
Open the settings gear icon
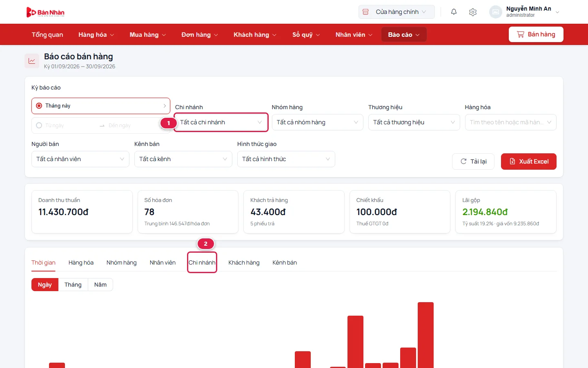pos(473,12)
